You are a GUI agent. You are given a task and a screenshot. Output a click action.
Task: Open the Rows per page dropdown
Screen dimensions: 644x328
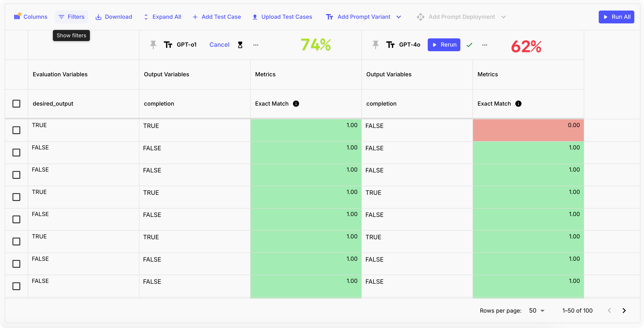(537, 311)
